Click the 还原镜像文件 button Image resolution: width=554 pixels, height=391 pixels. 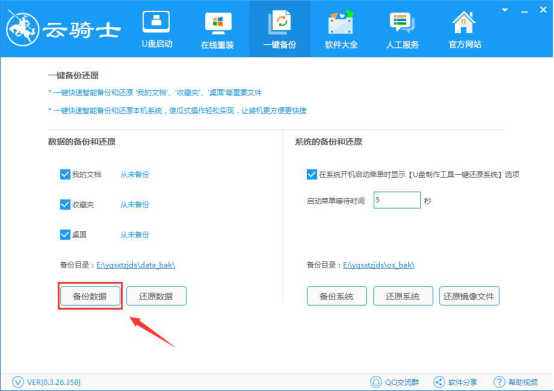pos(469,296)
